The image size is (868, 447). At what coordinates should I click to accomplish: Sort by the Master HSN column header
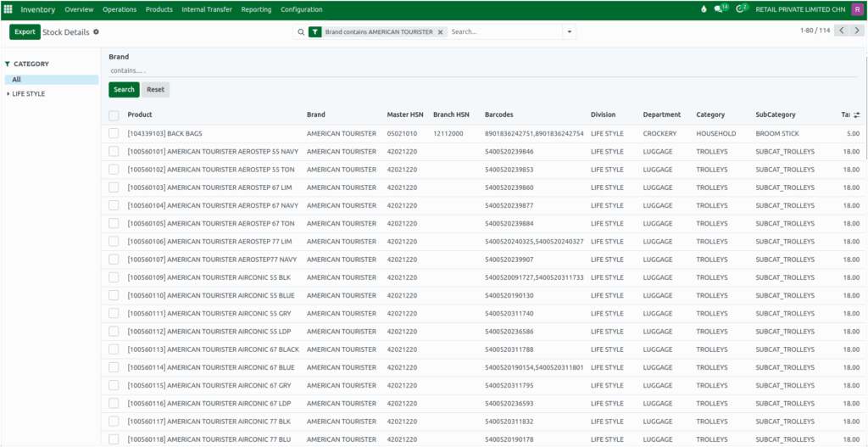[x=405, y=115]
